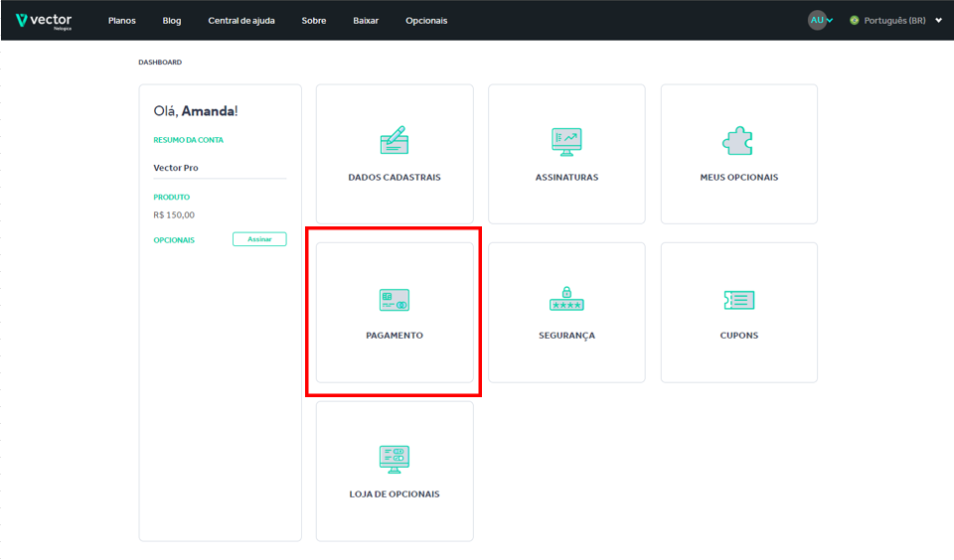Open Central de ajuda page
This screenshot has width=954, height=560.
(x=241, y=21)
